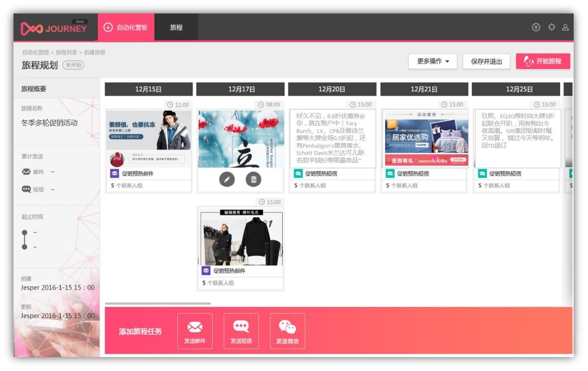Click the 发送邮件 envelope icon

tap(195, 327)
